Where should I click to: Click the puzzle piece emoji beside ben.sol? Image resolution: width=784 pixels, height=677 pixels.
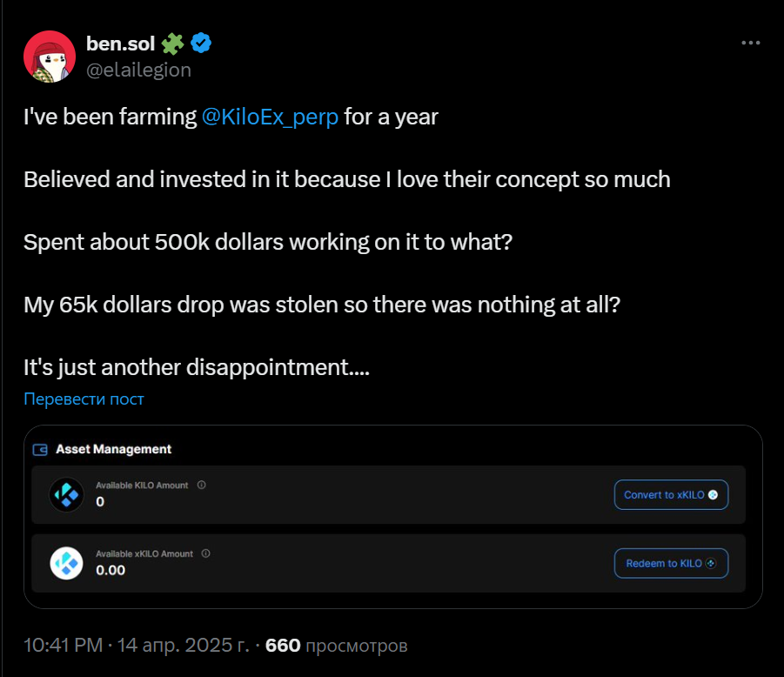tap(173, 42)
